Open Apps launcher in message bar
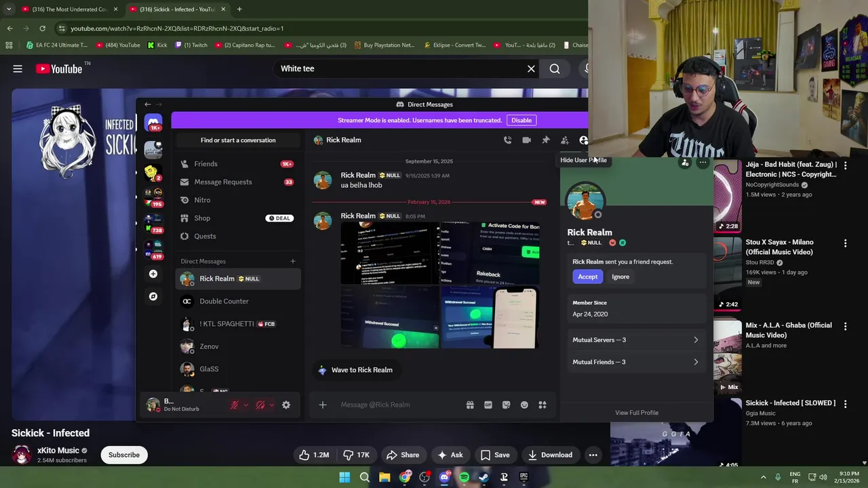The width and height of the screenshot is (868, 488). [542, 405]
